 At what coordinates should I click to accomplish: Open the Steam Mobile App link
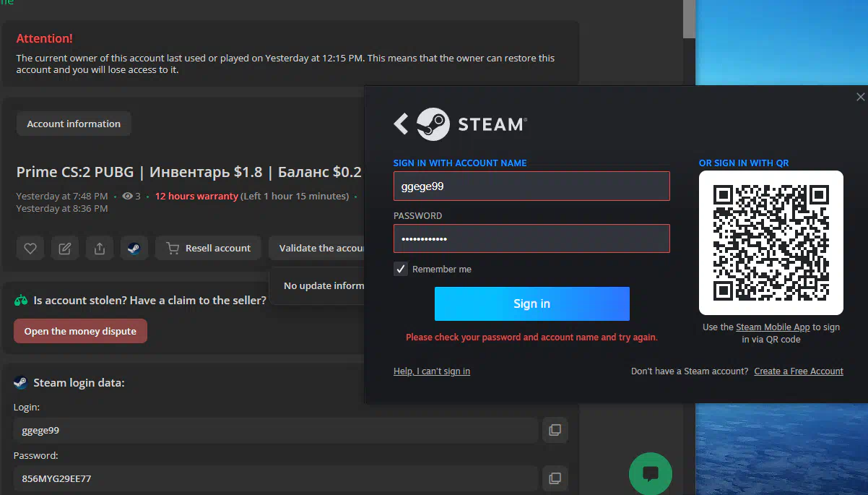(773, 327)
